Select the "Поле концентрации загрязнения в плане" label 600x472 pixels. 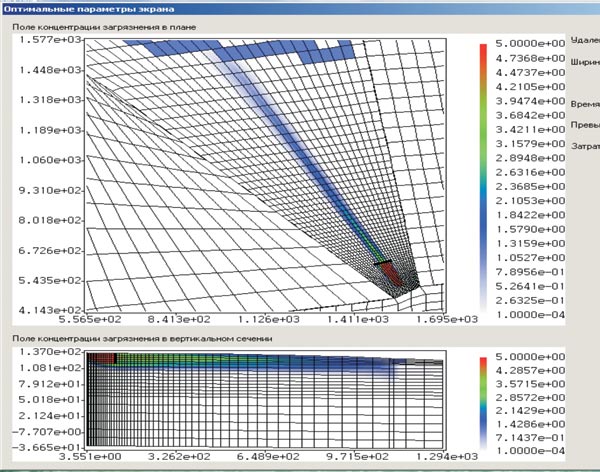(x=106, y=27)
